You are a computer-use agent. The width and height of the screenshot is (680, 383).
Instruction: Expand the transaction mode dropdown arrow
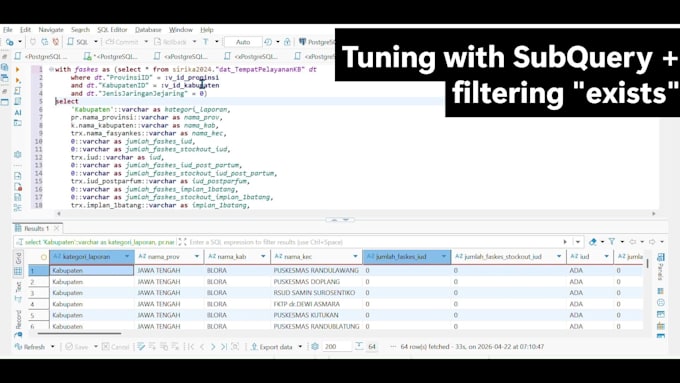[216, 42]
